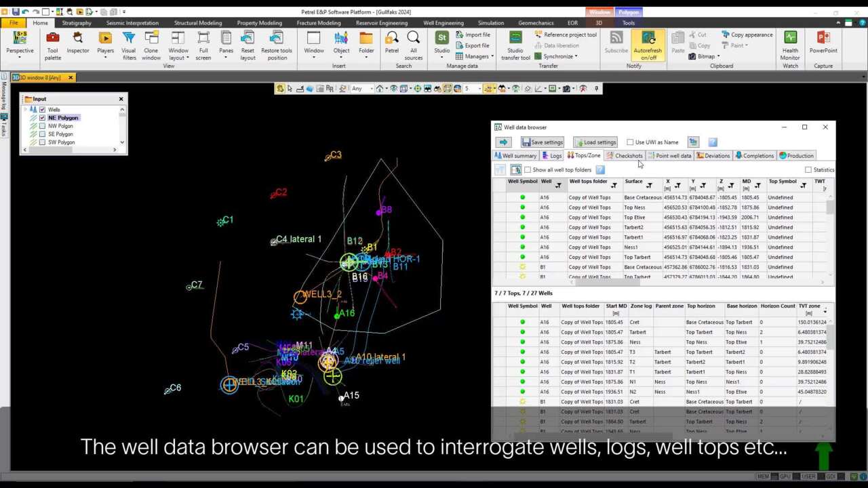
Task: Open the Deviations tab
Action: (713, 156)
